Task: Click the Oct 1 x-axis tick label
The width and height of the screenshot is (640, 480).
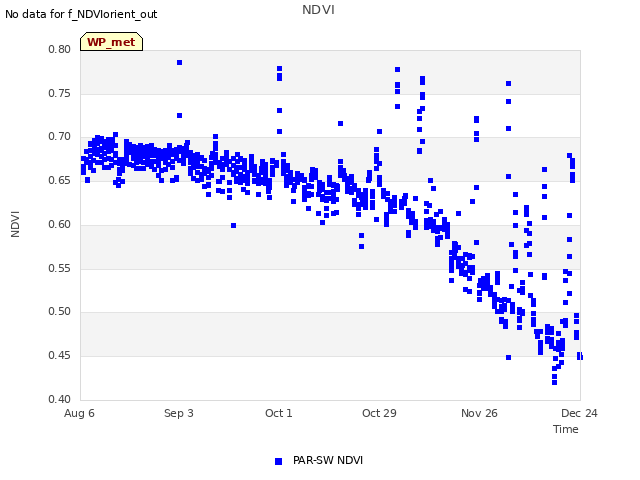Action: [279, 413]
